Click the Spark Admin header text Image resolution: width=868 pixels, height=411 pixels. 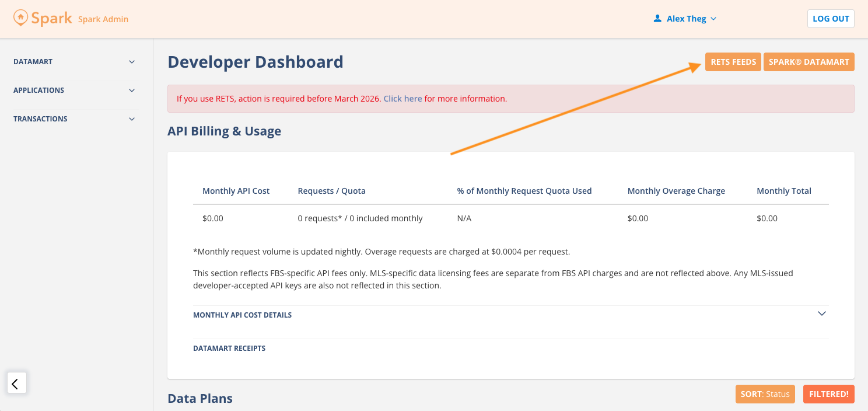(103, 19)
